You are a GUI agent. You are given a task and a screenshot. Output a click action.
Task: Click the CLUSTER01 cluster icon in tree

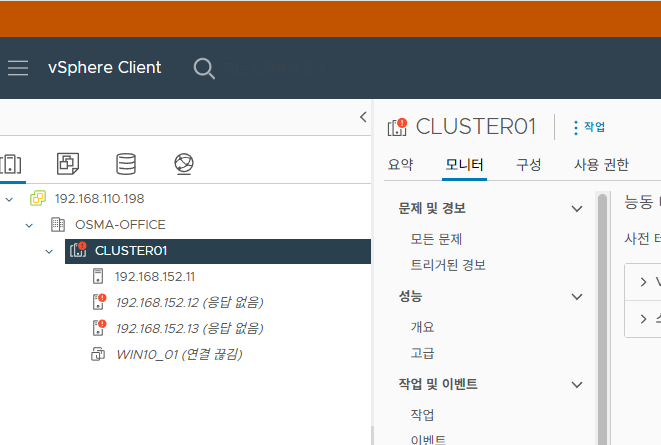[x=78, y=250]
